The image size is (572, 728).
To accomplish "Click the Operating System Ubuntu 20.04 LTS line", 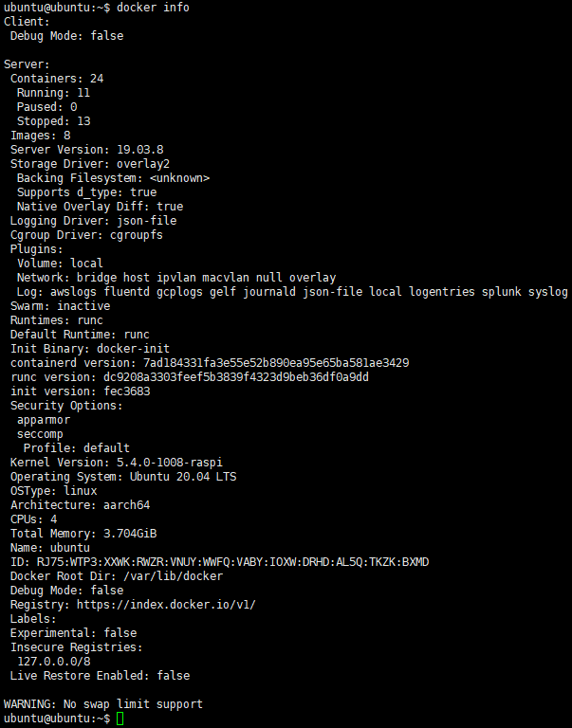I will click(x=123, y=477).
